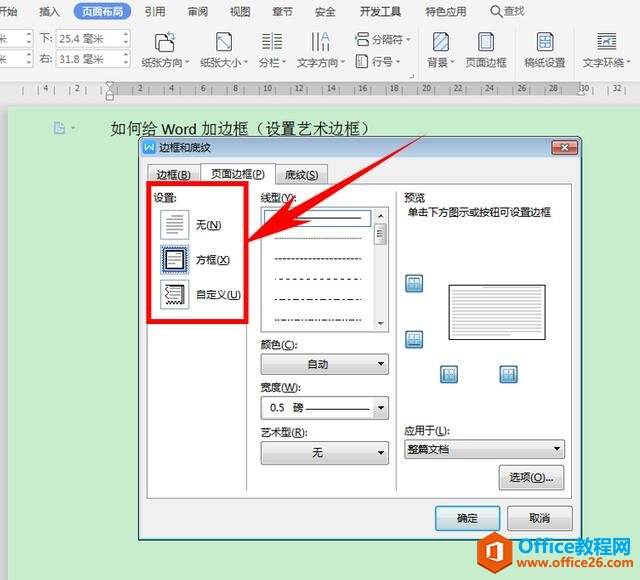Expand the 艺术型 art style dropdown
Viewport: 640px width, 580px height.
pos(324,453)
